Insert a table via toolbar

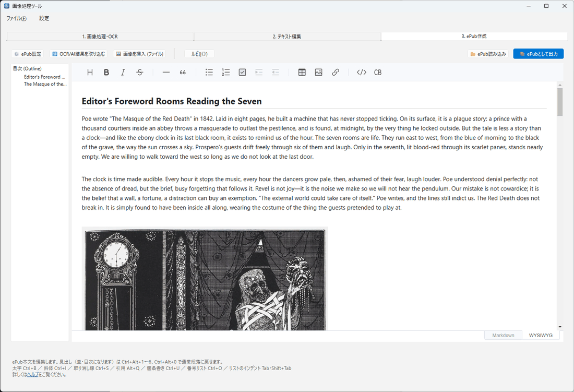tap(302, 73)
